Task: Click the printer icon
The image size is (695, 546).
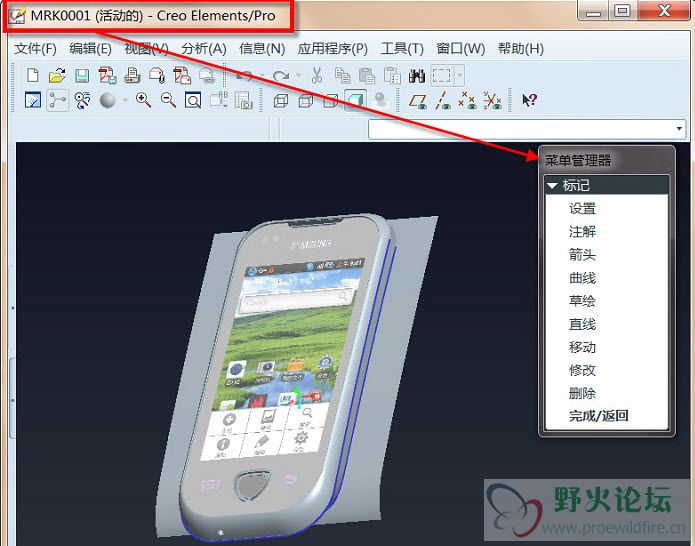Action: click(x=132, y=75)
